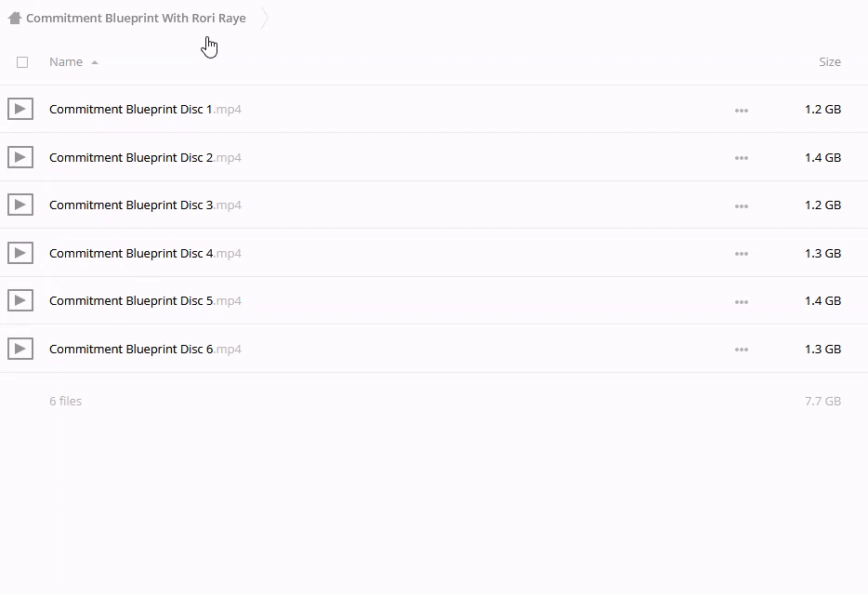Open Commitment Blueprint With Rori Raye breadcrumb
Screen dimensions: 868x595
[136, 18]
